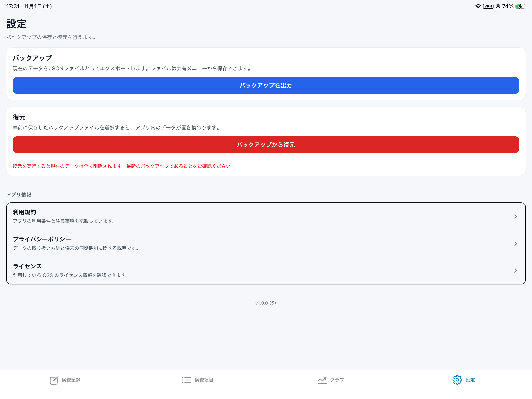
Task: Tap the 11月1日 (土) date
Action: point(38,6)
